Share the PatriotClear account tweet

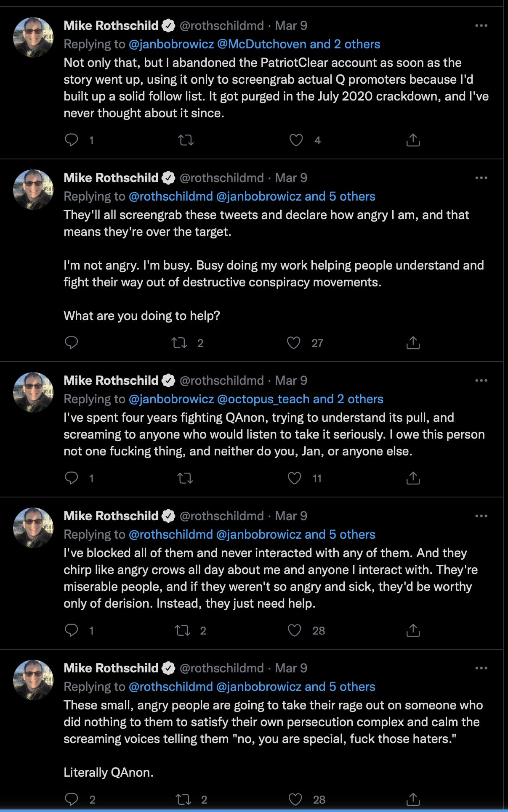pyautogui.click(x=413, y=140)
